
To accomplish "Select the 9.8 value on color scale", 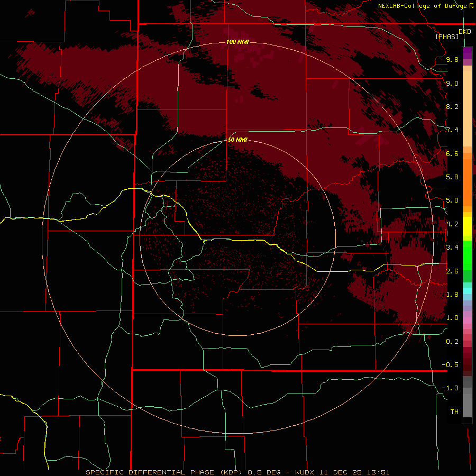I will [452, 59].
